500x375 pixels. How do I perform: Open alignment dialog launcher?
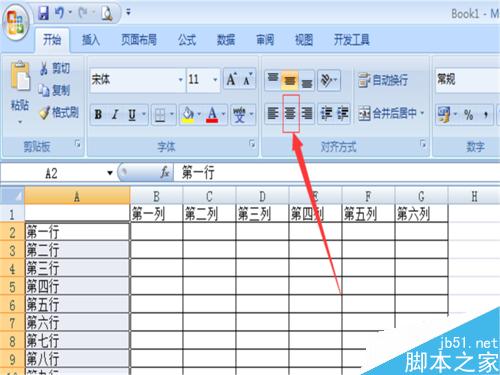click(423, 144)
